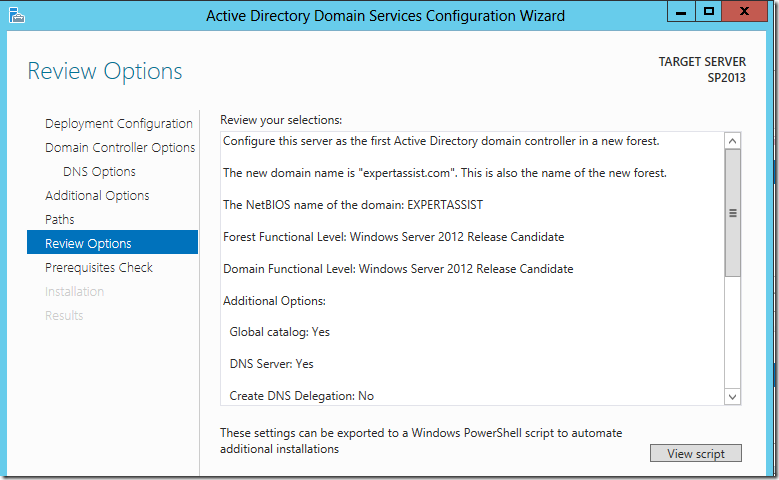The width and height of the screenshot is (779, 480).
Task: Switch to the Additional Options step
Action: pos(97,196)
